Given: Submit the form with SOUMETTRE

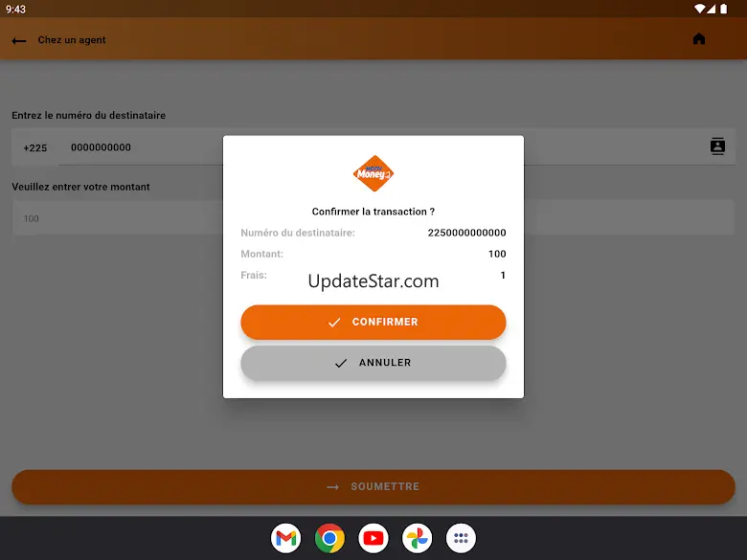Looking at the screenshot, I should tap(373, 486).
